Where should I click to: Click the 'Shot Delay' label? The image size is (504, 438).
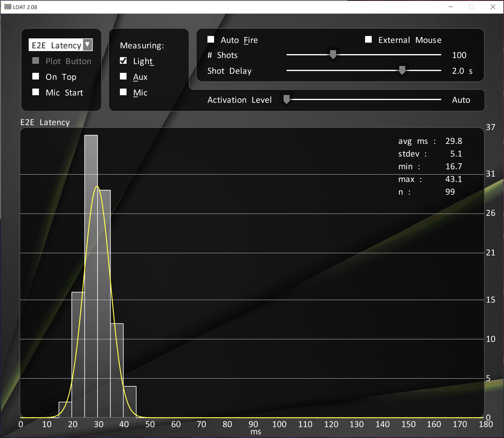tap(230, 71)
